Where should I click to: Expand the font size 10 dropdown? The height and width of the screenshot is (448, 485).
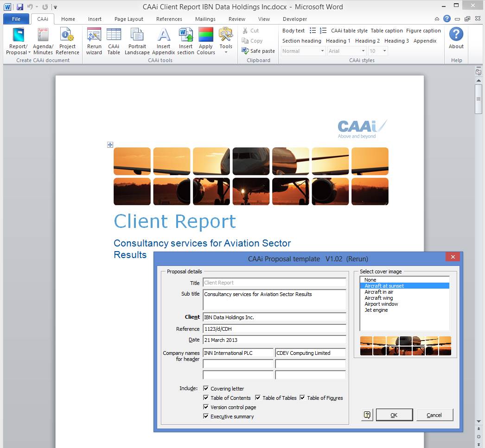(x=384, y=51)
